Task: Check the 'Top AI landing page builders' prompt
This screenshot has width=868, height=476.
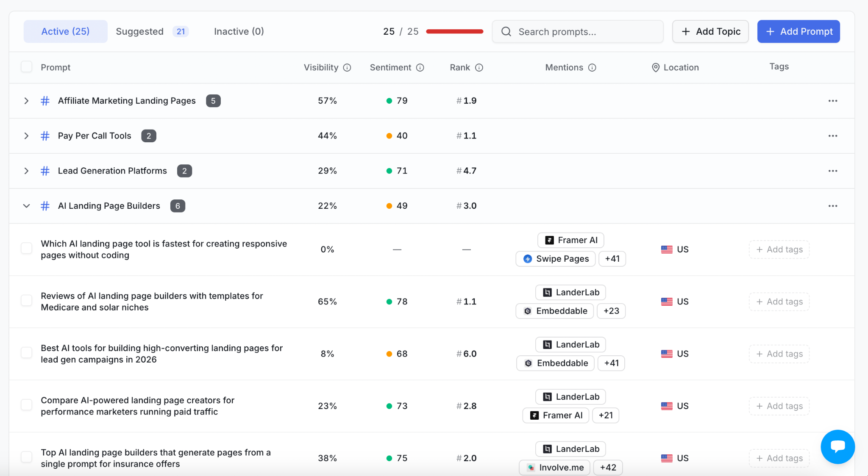Action: (x=26, y=457)
